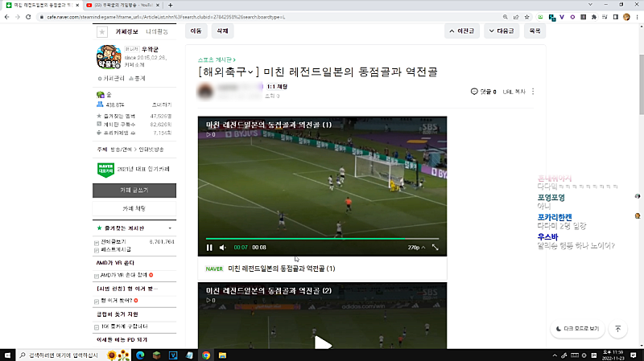Click the purple circle extension icon
This screenshot has height=361, width=644.
pos(572,17)
